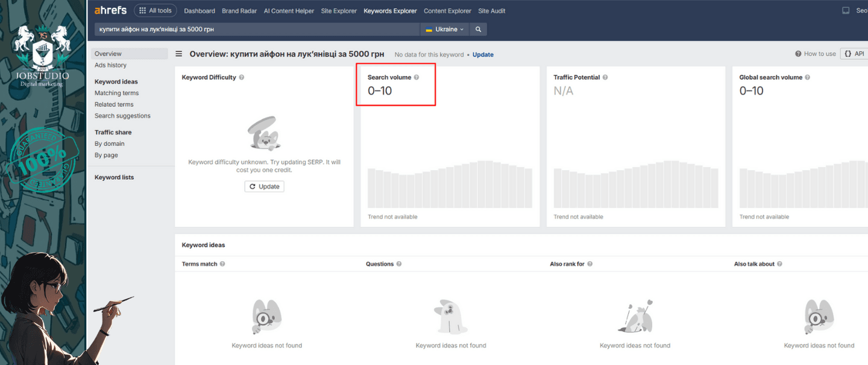Click the Ahrefs logo
The height and width of the screenshot is (365, 868).
[110, 10]
